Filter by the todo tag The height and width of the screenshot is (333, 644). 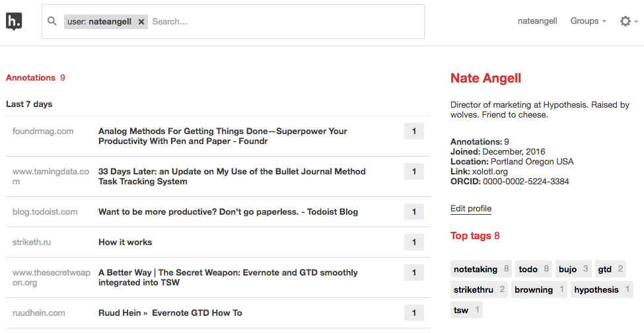pos(534,269)
